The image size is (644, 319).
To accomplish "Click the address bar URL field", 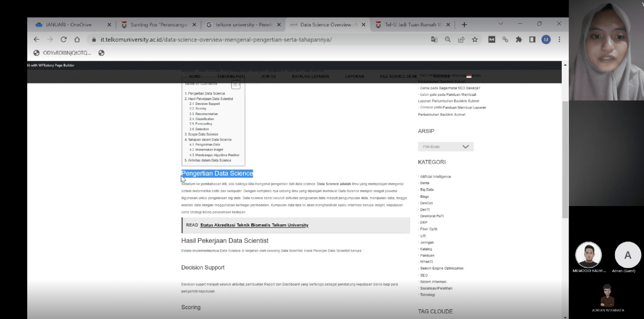I will tap(216, 40).
